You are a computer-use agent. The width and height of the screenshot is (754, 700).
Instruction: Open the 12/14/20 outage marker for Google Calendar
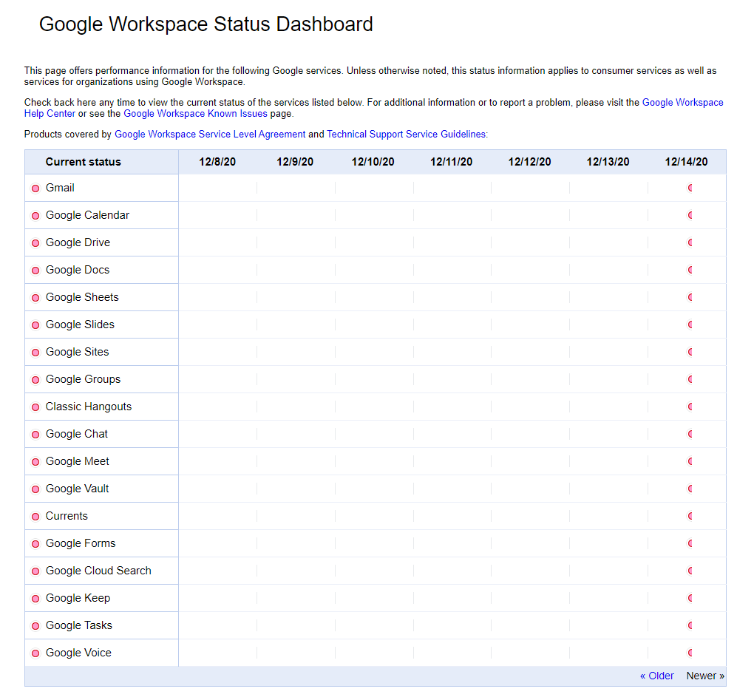click(690, 215)
